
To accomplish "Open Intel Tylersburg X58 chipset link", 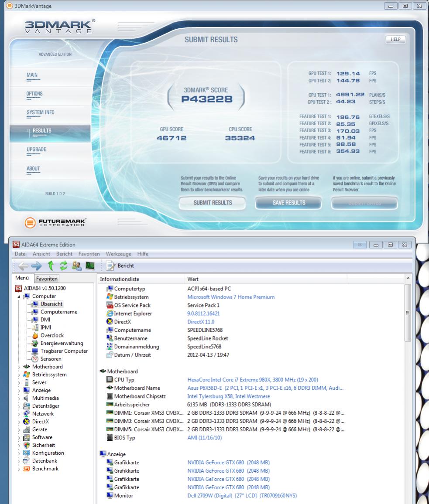I will pyautogui.click(x=229, y=396).
